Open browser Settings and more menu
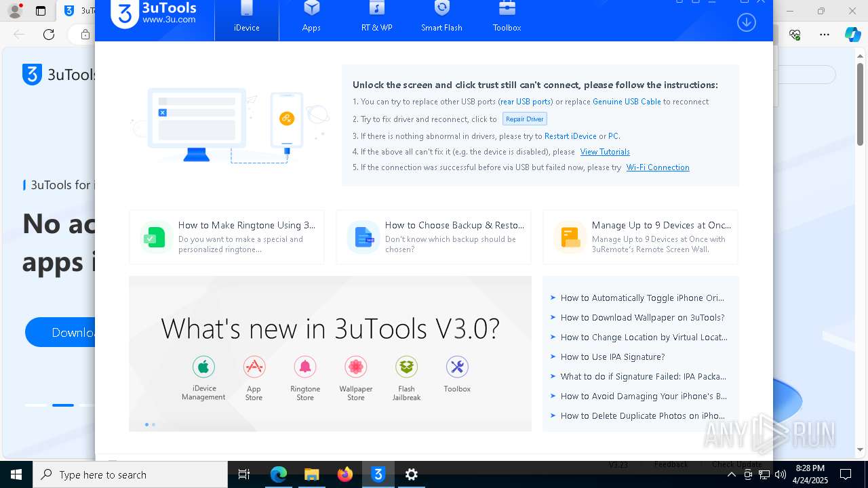This screenshot has height=488, width=868. pos(825,35)
